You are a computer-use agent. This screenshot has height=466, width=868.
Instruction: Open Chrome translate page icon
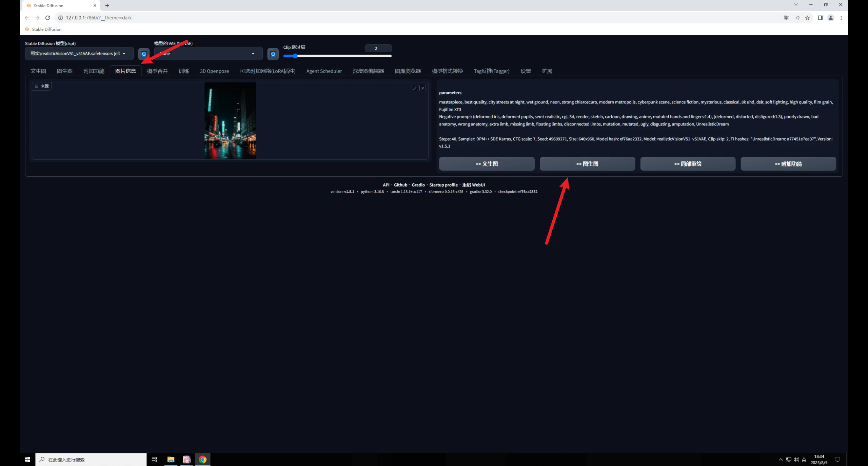tap(786, 18)
